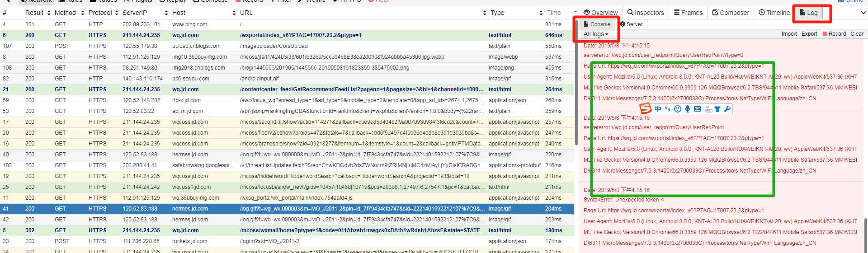Select wq.jd.com 302 wxmall/home row
This screenshot has width=868, height=253.
pyautogui.click(x=287, y=230)
